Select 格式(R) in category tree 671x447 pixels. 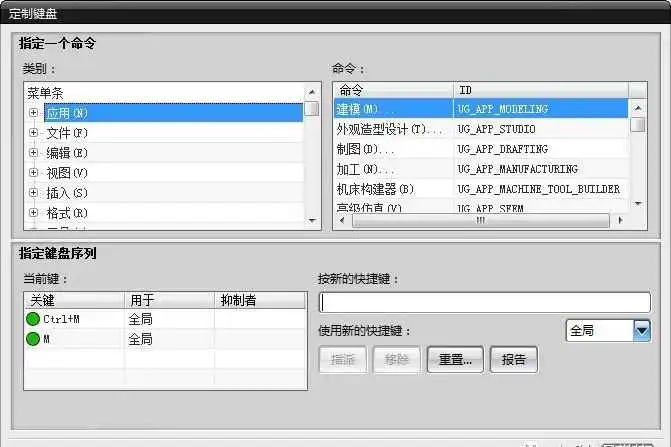[67, 213]
